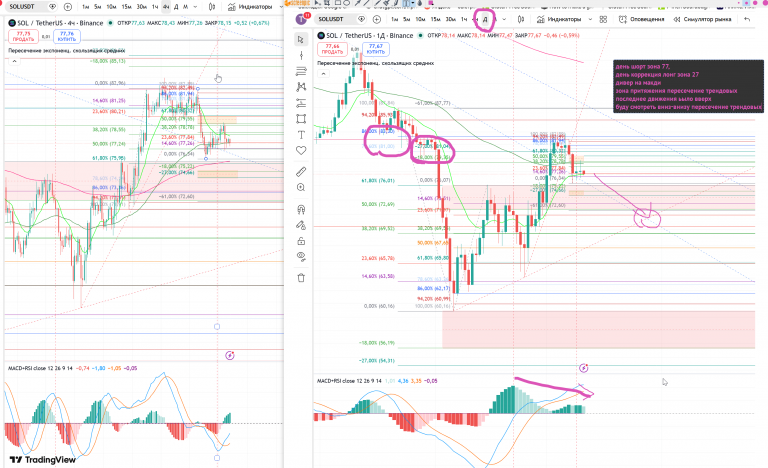Expand timeframe dropdown in right window

[x=504, y=19]
